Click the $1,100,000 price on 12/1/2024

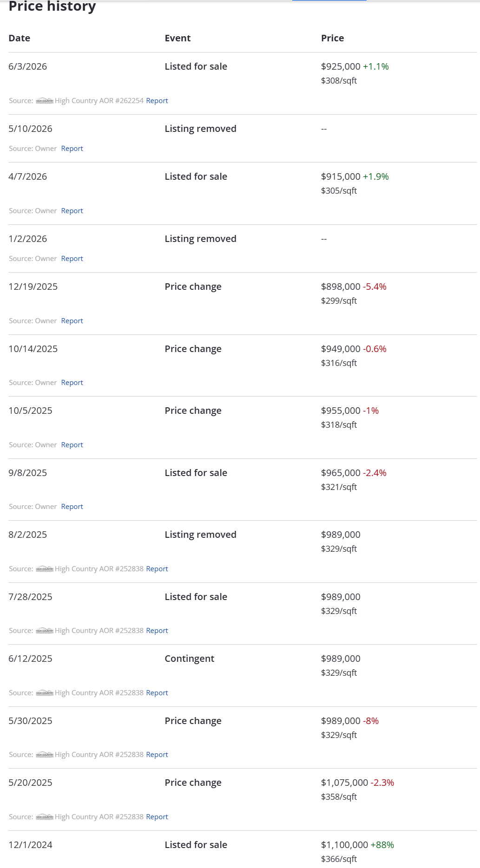pyautogui.click(x=344, y=845)
